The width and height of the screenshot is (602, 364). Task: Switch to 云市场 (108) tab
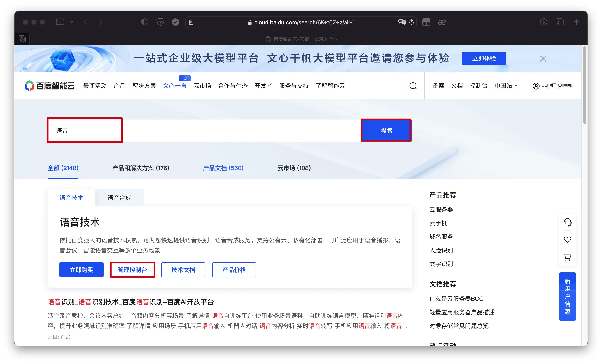point(294,168)
